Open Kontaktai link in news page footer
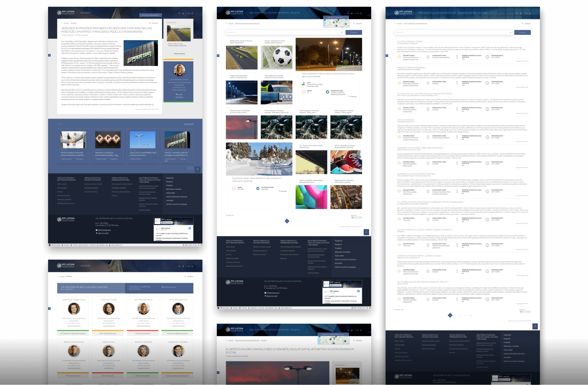This screenshot has height=385, width=588. coord(170,200)
